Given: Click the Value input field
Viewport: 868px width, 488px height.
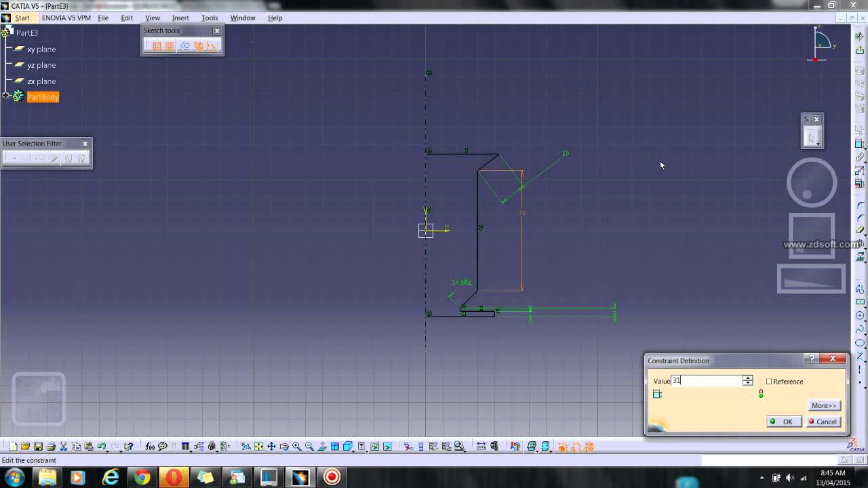Looking at the screenshot, I should pyautogui.click(x=707, y=381).
